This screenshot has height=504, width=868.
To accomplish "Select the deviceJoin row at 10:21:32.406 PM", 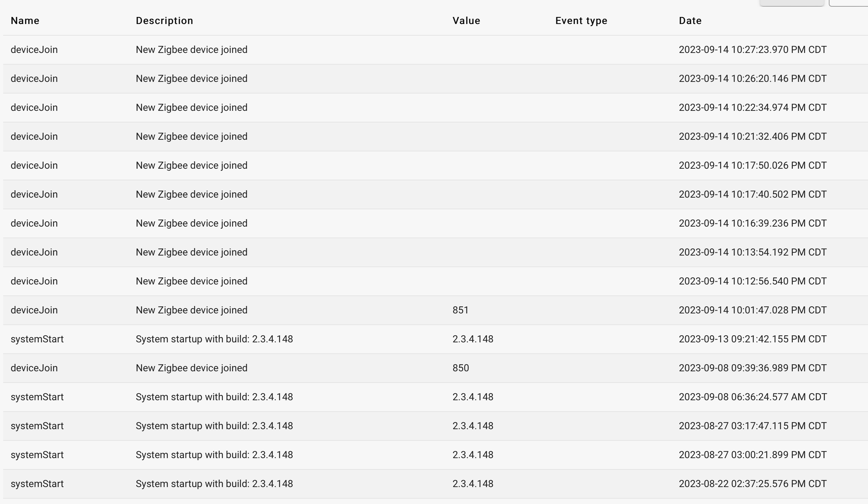I will tap(435, 137).
